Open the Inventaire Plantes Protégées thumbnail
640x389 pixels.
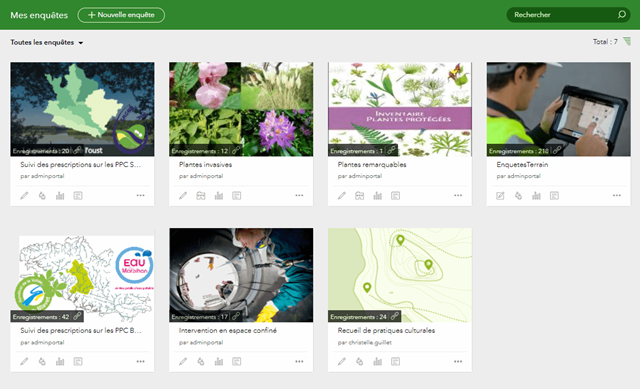click(x=400, y=109)
